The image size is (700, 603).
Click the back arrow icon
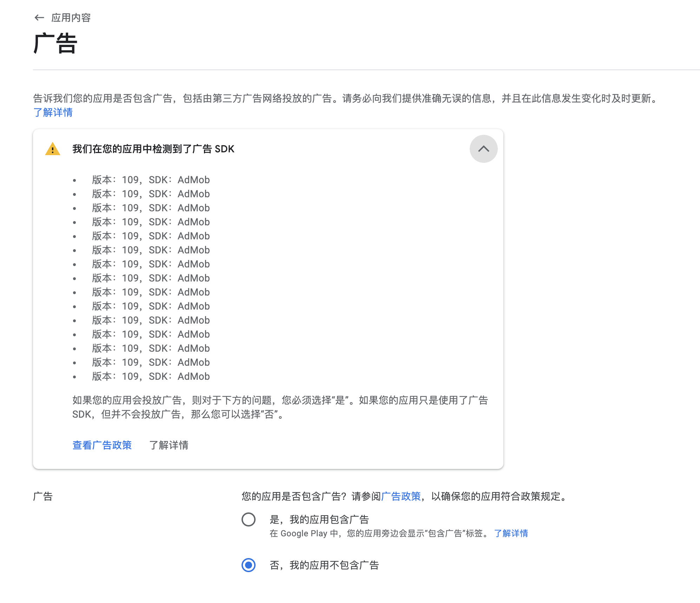(39, 18)
